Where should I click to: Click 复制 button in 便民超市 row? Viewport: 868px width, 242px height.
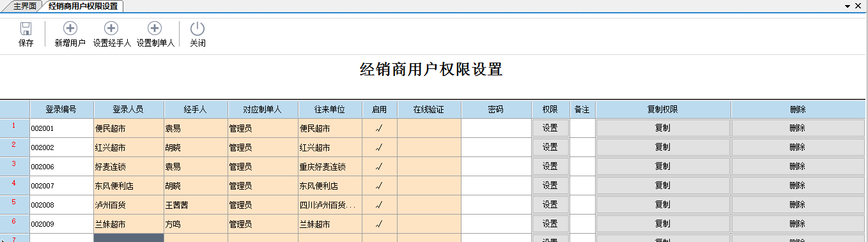tap(663, 128)
